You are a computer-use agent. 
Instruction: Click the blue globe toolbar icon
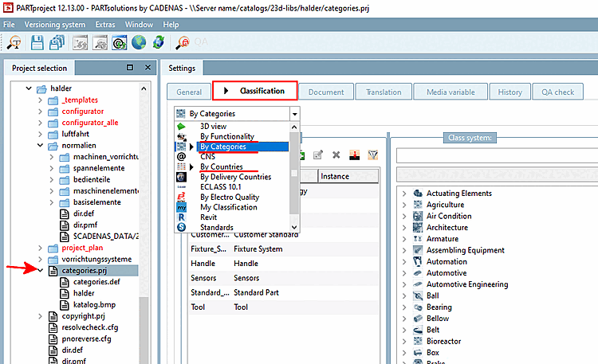[x=139, y=42]
